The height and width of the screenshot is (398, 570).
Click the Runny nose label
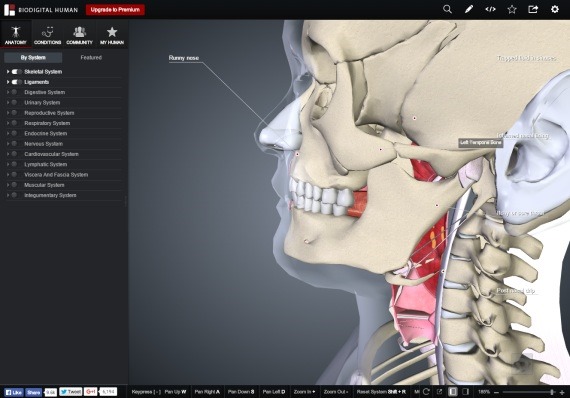[184, 58]
